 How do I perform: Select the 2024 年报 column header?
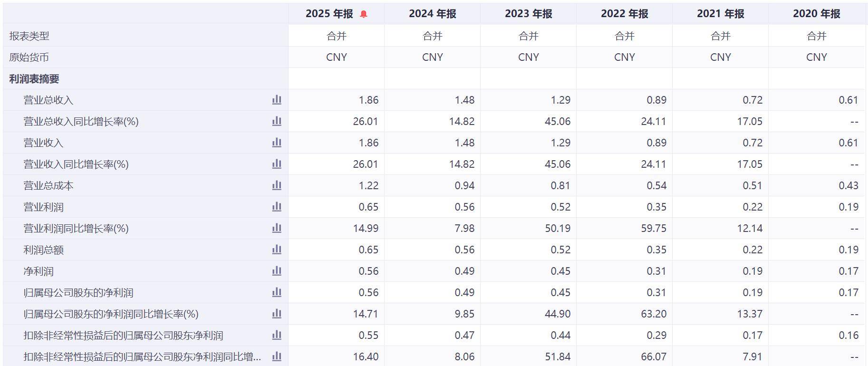432,14
